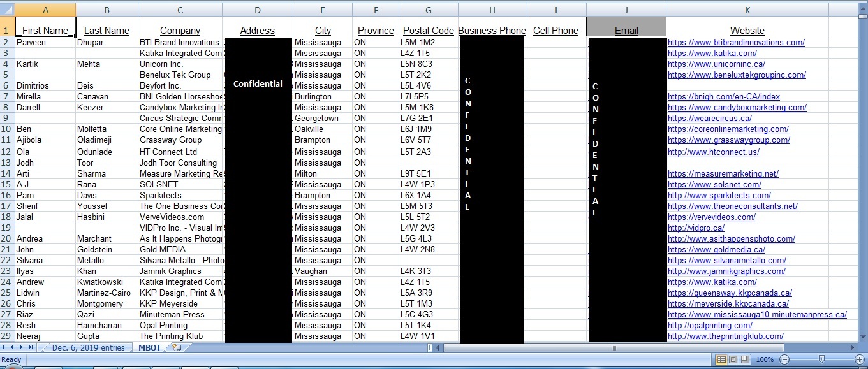Image resolution: width=868 pixels, height=369 pixels.
Task: Select Burlington city cell
Action: coord(323,97)
